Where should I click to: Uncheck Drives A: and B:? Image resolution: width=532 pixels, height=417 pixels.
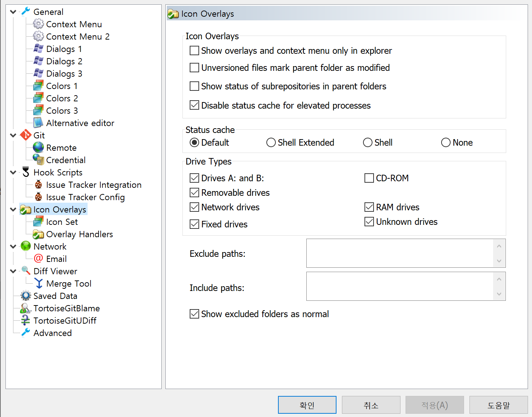(194, 178)
